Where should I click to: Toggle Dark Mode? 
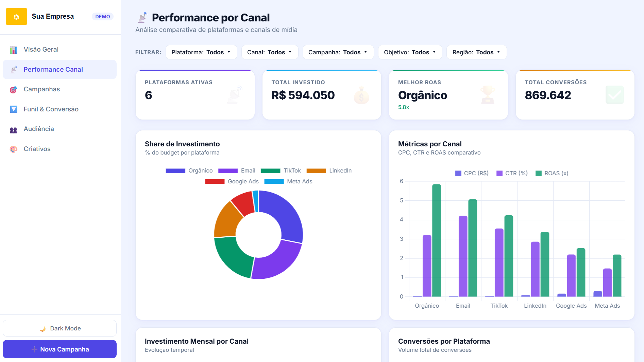[60, 328]
